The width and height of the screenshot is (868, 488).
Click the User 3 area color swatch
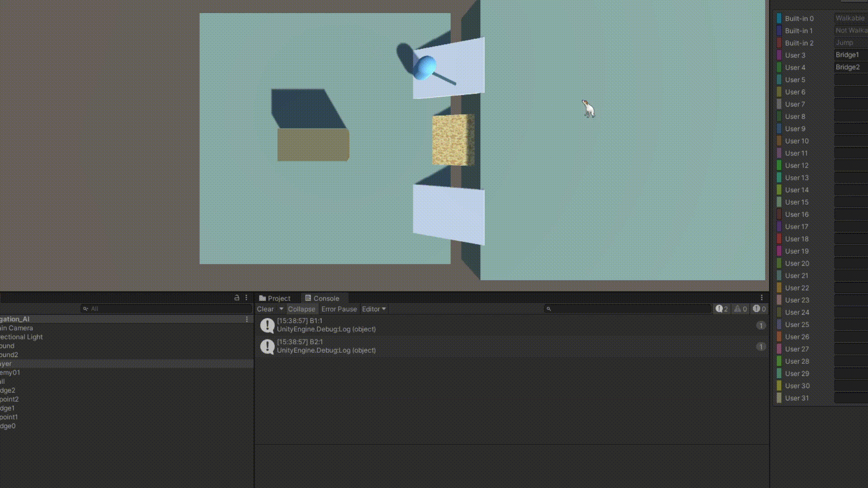coord(779,55)
